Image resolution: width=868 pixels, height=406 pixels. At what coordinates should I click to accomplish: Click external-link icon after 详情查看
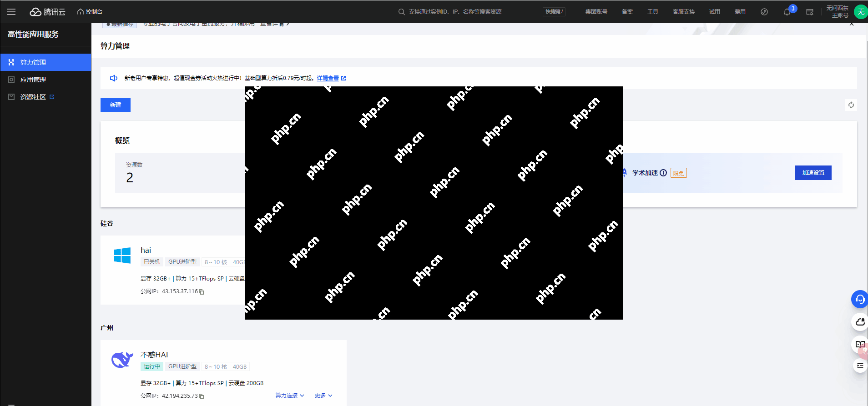(343, 78)
